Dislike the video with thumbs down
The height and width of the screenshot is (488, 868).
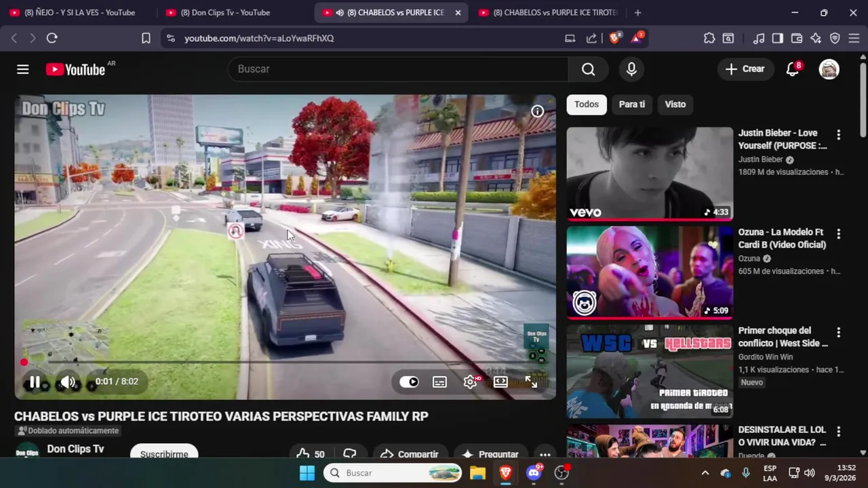pos(350,454)
